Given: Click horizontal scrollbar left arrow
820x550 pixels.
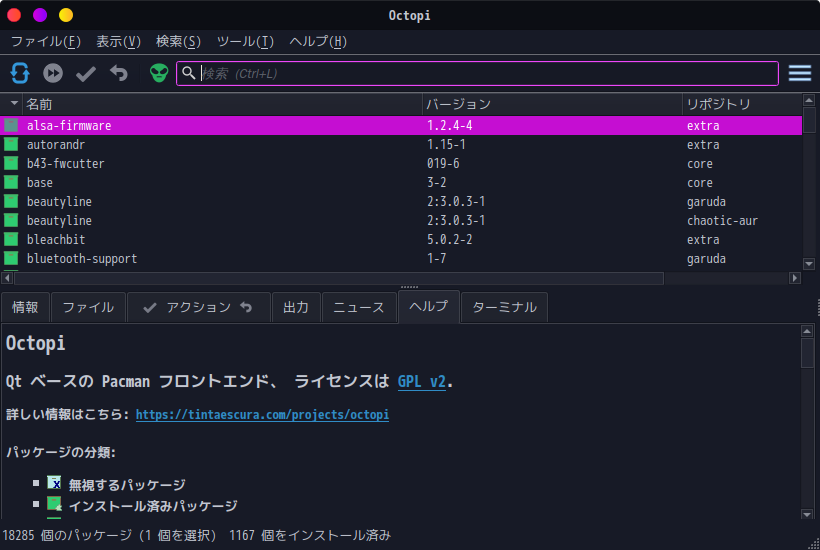Looking at the screenshot, I should [7, 278].
